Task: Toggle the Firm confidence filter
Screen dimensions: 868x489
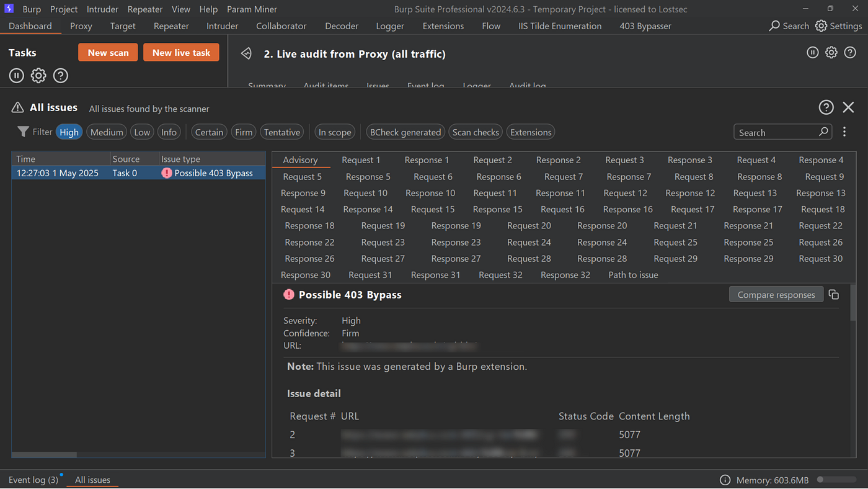Action: [x=244, y=132]
